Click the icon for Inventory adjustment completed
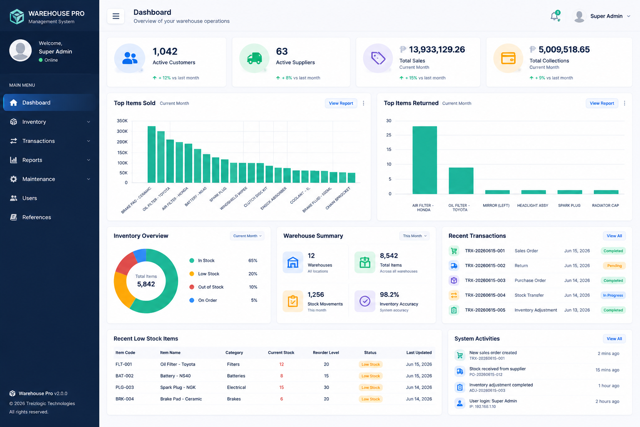This screenshot has height=427, width=640. [460, 387]
